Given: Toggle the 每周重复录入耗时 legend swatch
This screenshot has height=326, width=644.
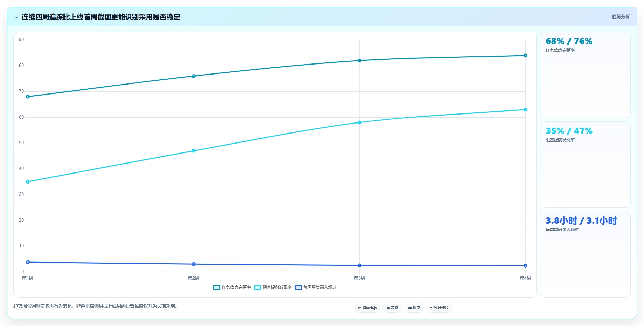Looking at the screenshot, I should point(298,288).
